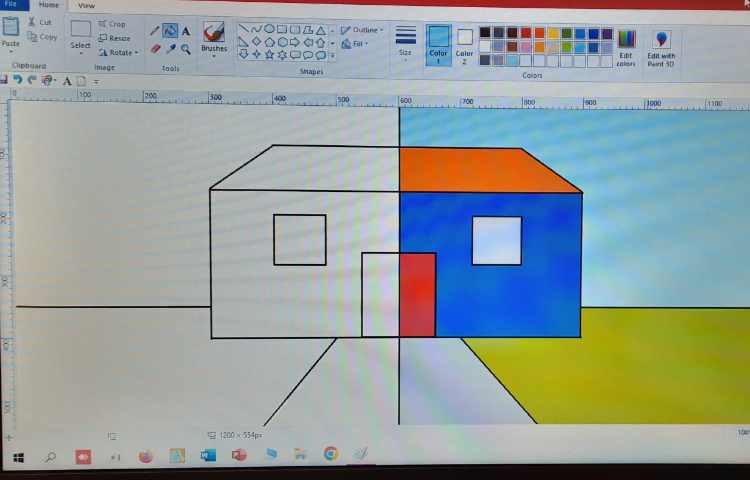The height and width of the screenshot is (480, 750).
Task: Activate the Magnifier tool
Action: [x=186, y=48]
